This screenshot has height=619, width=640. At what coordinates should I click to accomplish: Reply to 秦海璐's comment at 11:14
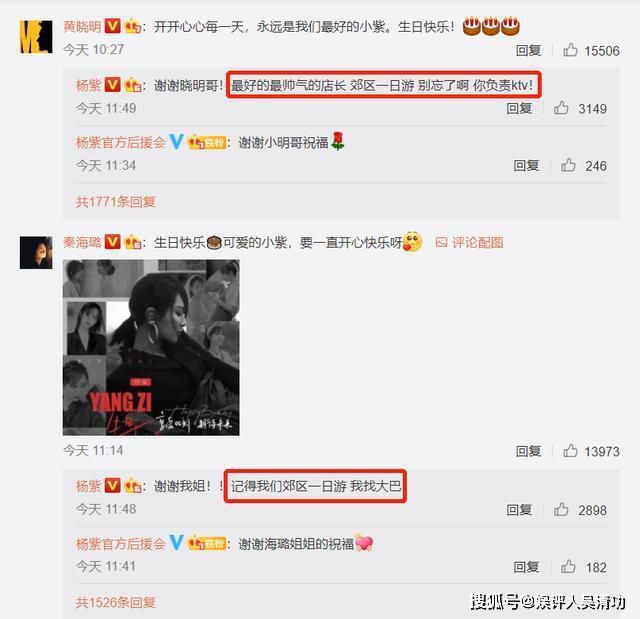click(x=528, y=451)
